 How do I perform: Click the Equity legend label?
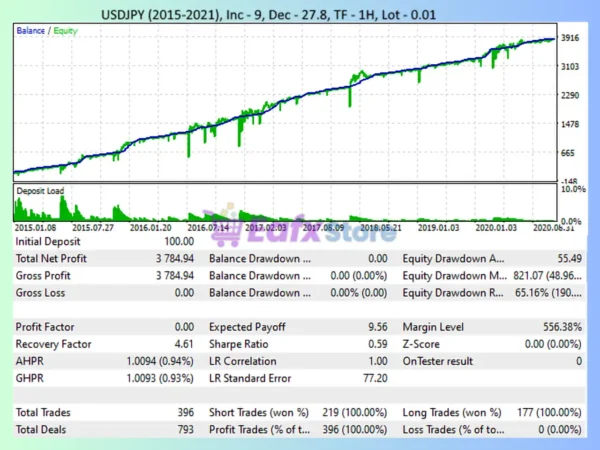65,31
